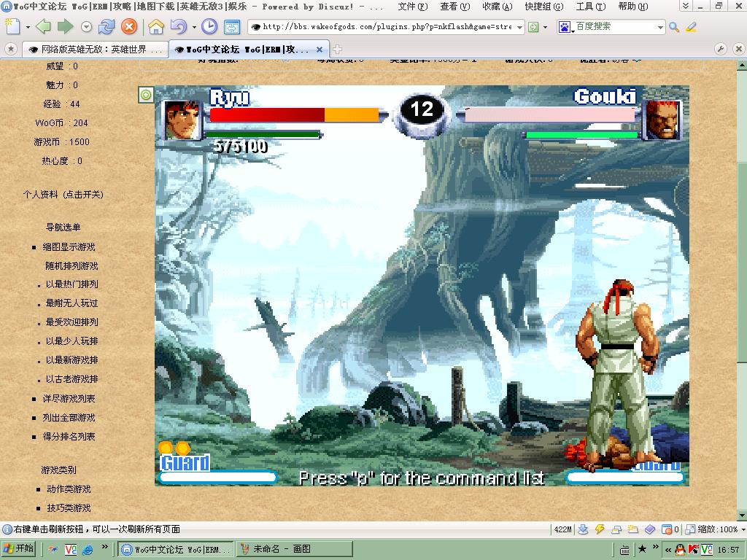Image resolution: width=747 pixels, height=560 pixels.
Task: Open the 工具(T) menu
Action: tap(591, 7)
